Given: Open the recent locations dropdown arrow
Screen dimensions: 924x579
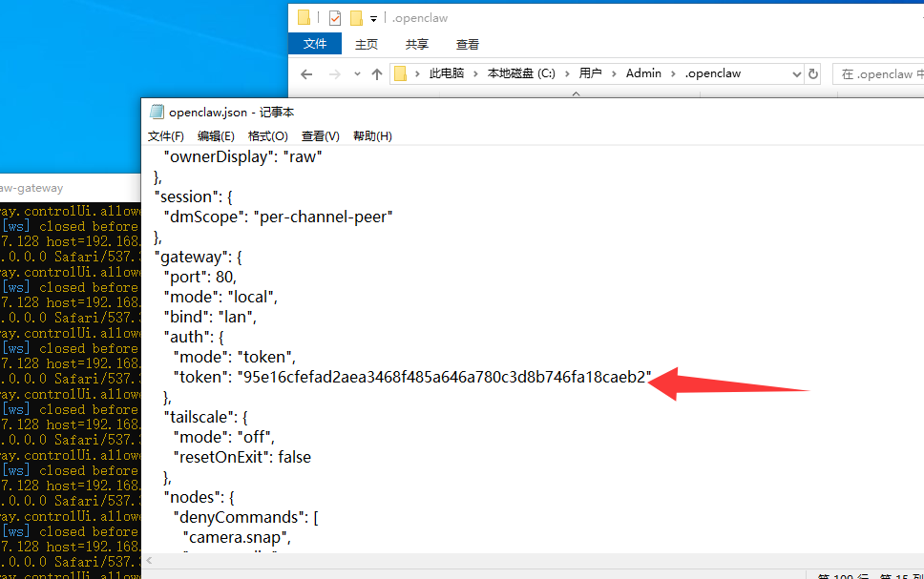Looking at the screenshot, I should coord(357,73).
